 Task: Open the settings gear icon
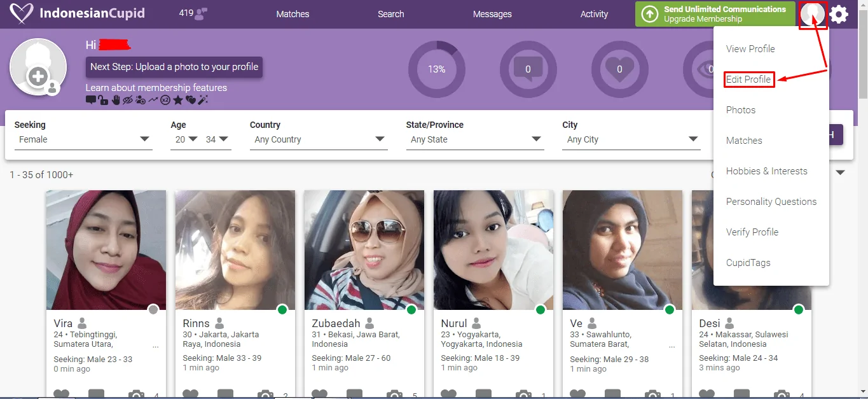point(839,14)
